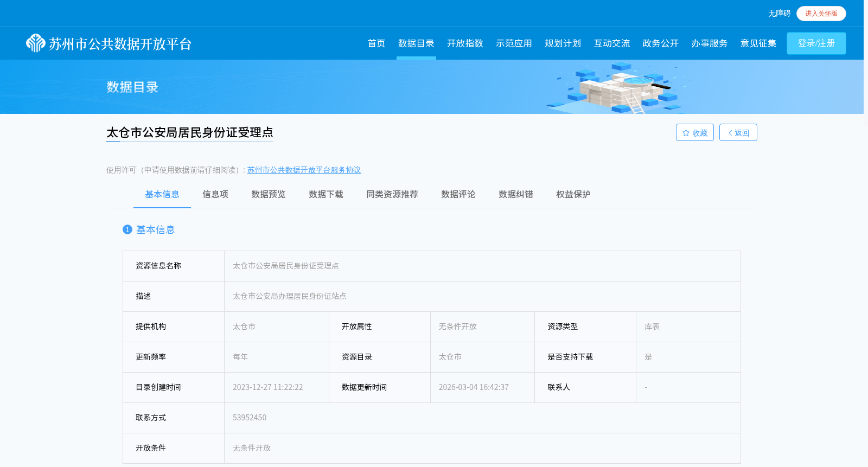Click the 资源目录 value 太仓市
Screen dimensions: 868x467
[450, 357]
